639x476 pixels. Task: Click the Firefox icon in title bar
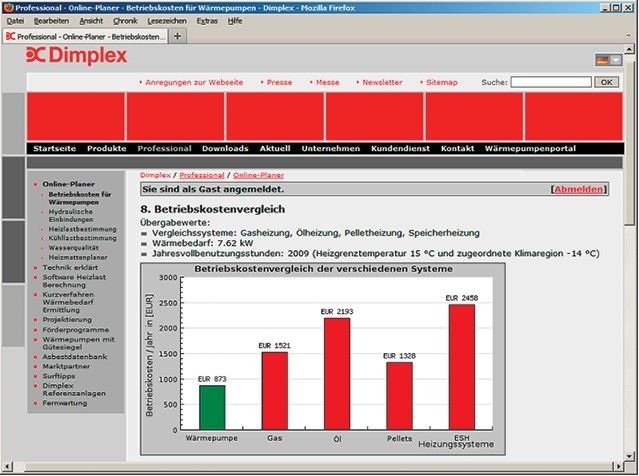point(8,7)
